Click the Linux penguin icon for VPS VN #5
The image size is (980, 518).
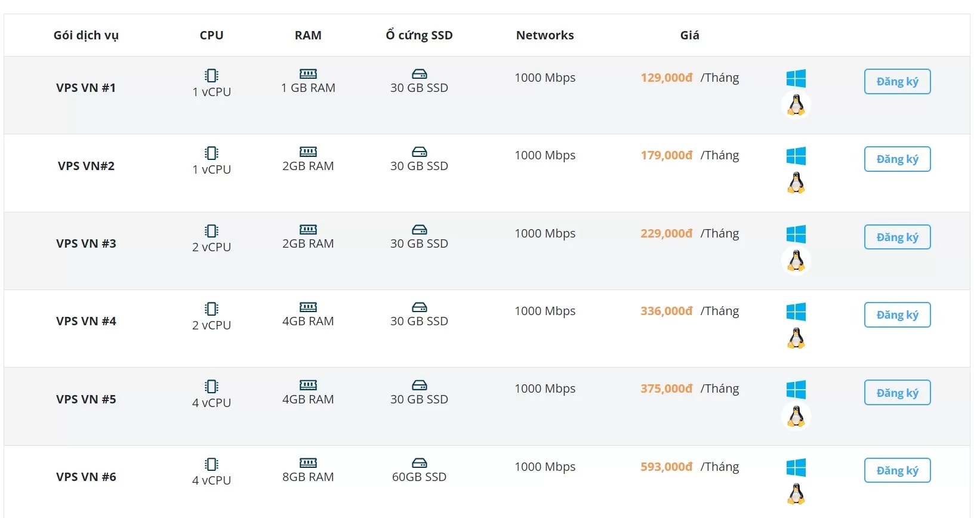(x=796, y=416)
